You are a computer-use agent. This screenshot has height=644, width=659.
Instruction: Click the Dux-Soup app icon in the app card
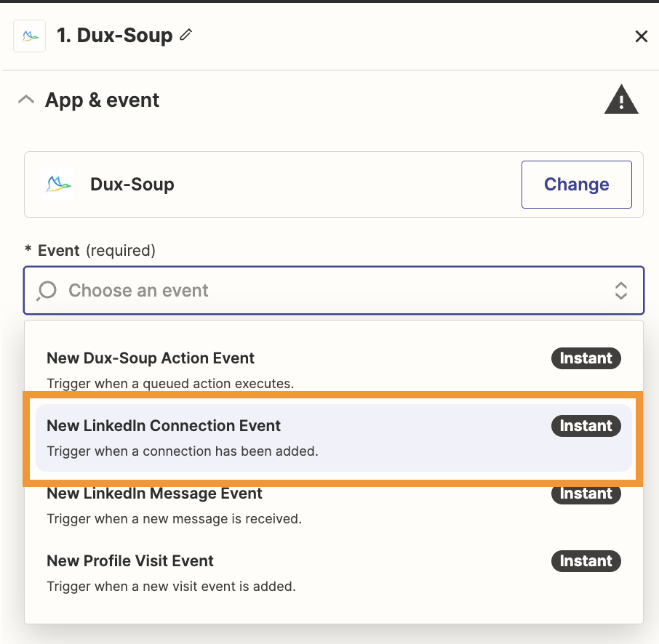(x=59, y=185)
